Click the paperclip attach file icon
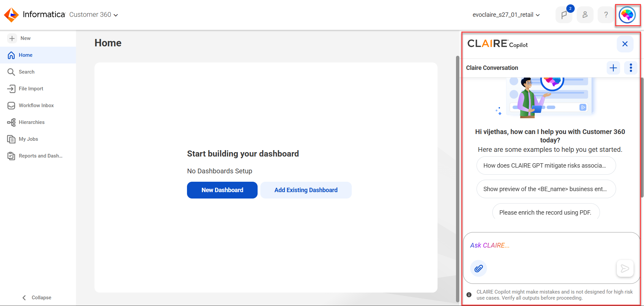644x306 pixels. [479, 268]
